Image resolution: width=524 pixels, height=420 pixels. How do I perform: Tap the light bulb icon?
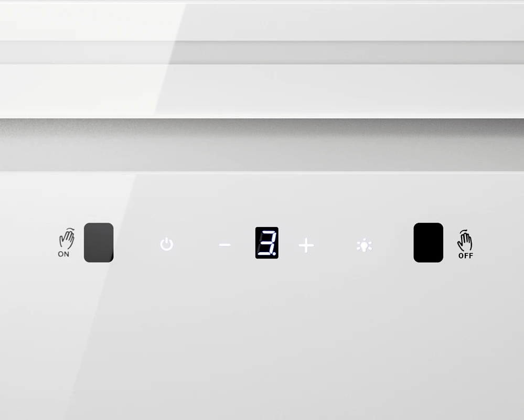[x=364, y=245]
